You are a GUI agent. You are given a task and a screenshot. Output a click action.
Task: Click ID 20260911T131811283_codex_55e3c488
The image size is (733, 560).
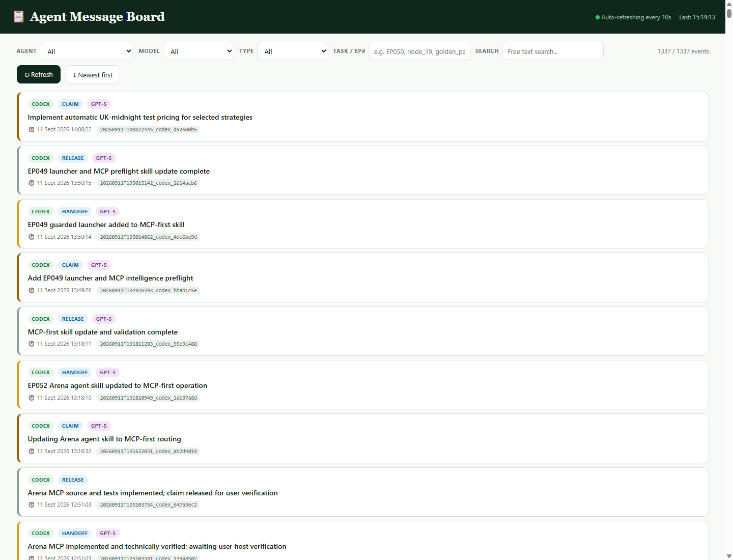(x=148, y=344)
